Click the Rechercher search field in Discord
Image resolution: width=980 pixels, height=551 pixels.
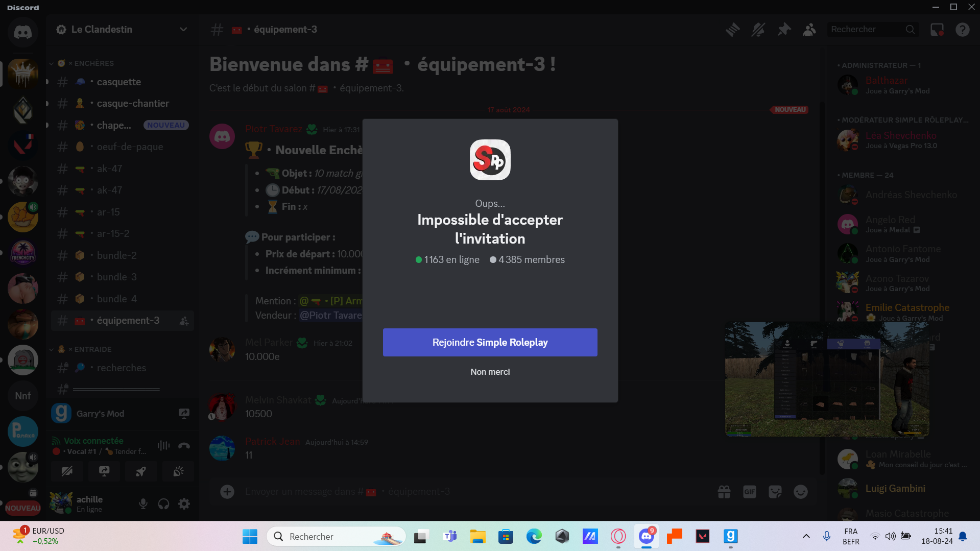(872, 30)
